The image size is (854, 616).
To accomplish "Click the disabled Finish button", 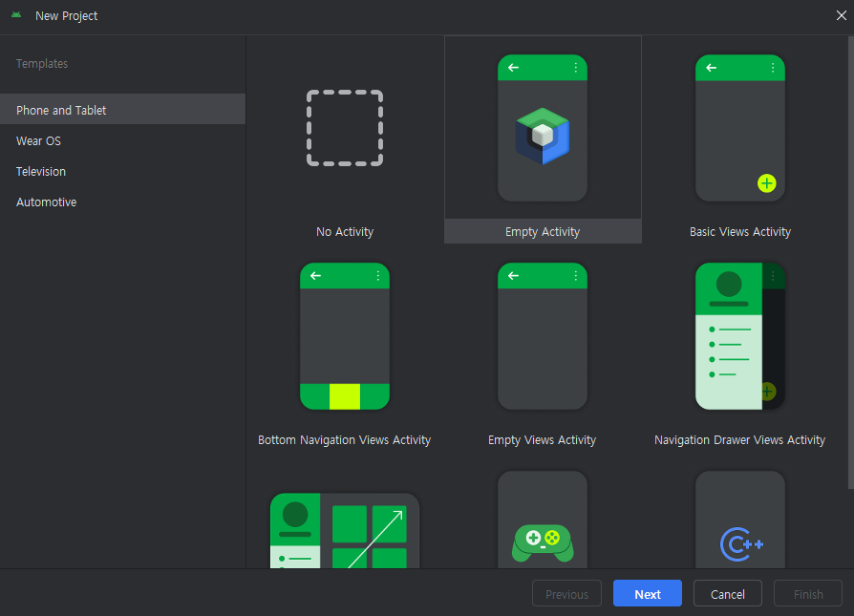I will [808, 594].
